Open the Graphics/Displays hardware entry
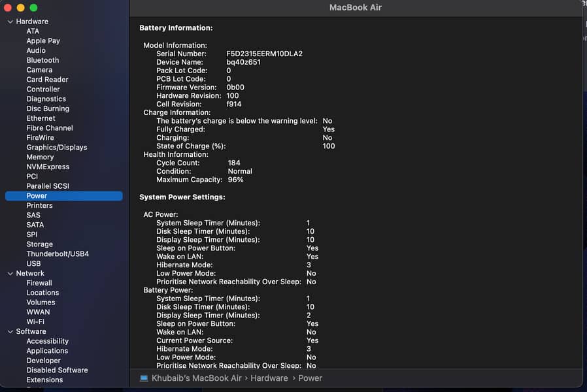The height and width of the screenshot is (392, 587). [x=56, y=148]
